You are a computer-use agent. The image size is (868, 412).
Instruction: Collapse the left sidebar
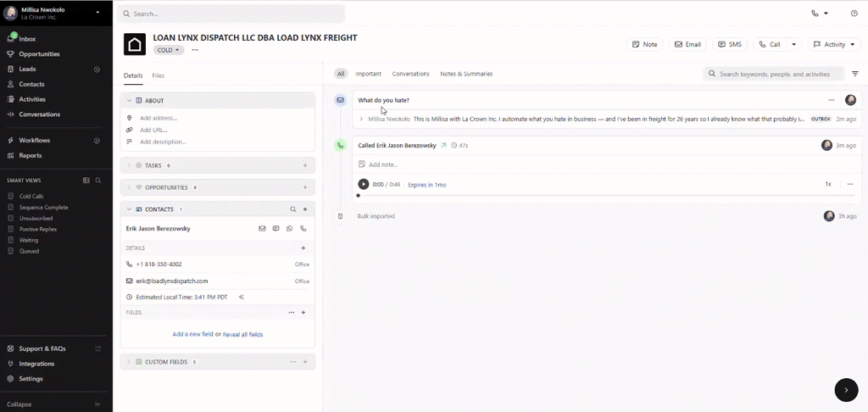tap(19, 404)
